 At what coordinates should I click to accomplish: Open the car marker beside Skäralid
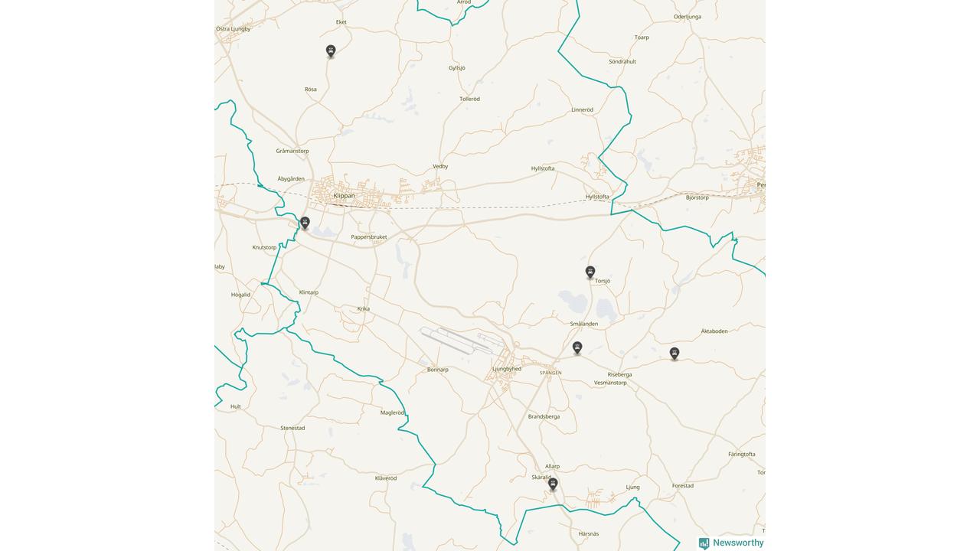pos(553,484)
